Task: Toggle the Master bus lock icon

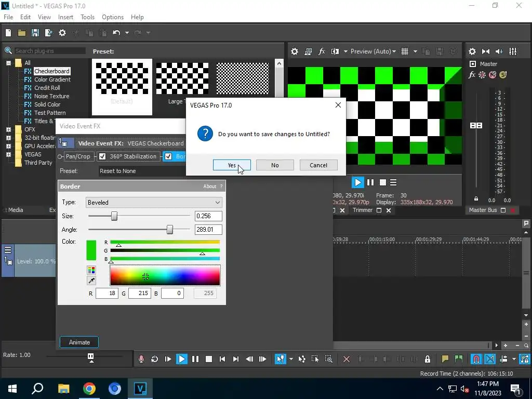Action: 476,199
